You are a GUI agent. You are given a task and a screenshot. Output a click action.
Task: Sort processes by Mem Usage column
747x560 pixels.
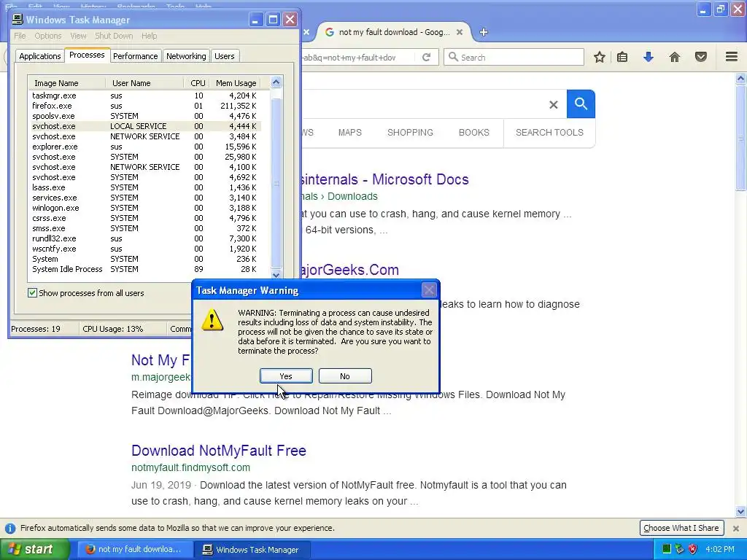(x=236, y=83)
